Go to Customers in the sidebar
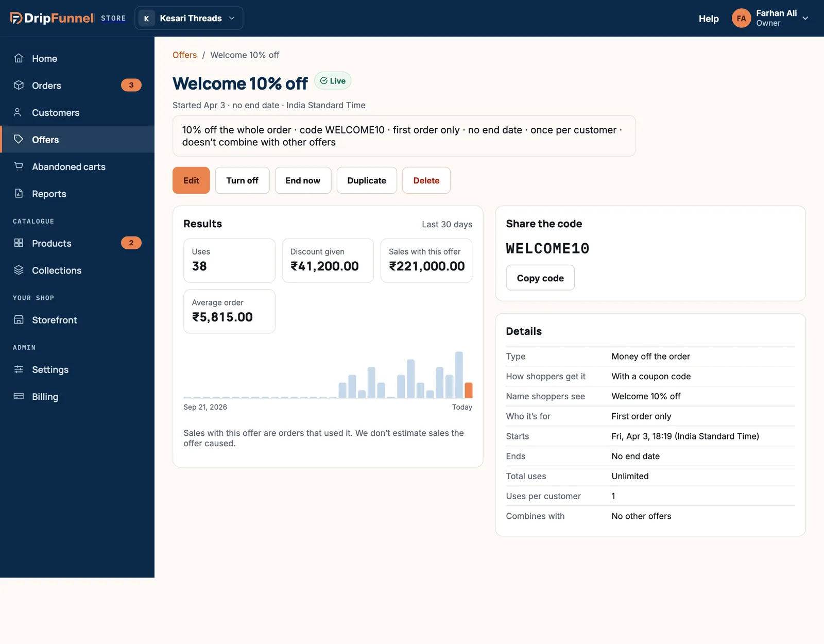 coord(77,112)
